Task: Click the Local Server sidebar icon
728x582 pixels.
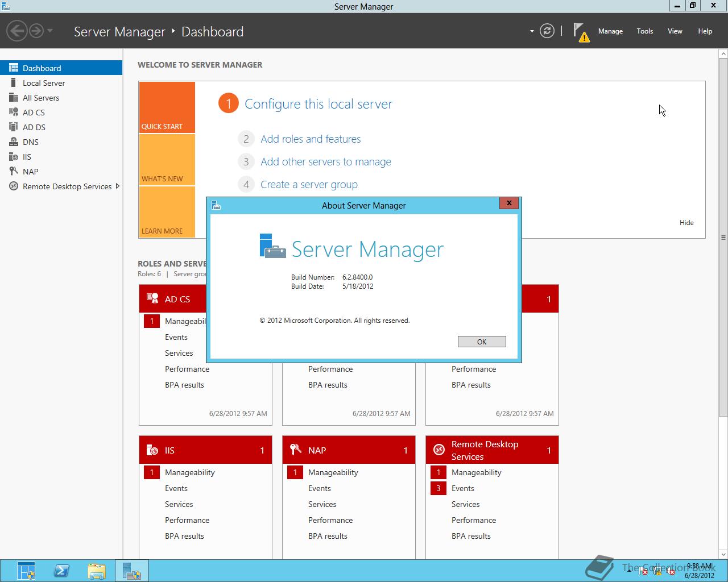Action: [x=14, y=82]
